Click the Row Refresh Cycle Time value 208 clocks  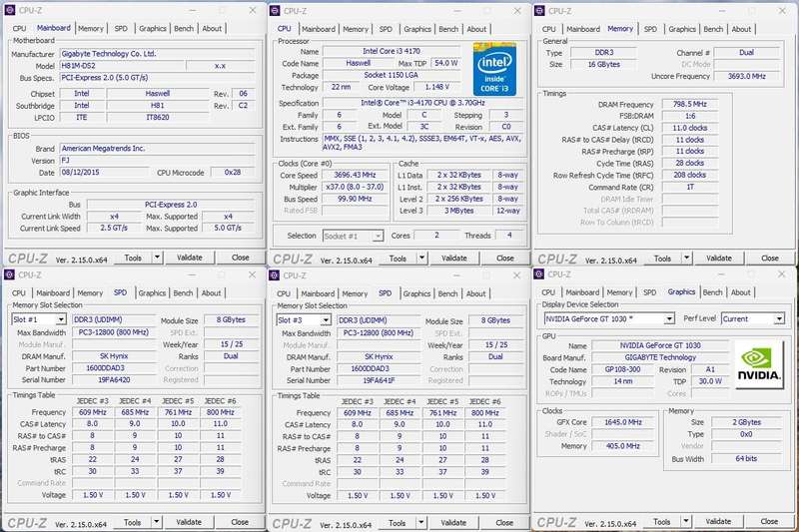pyautogui.click(x=690, y=175)
